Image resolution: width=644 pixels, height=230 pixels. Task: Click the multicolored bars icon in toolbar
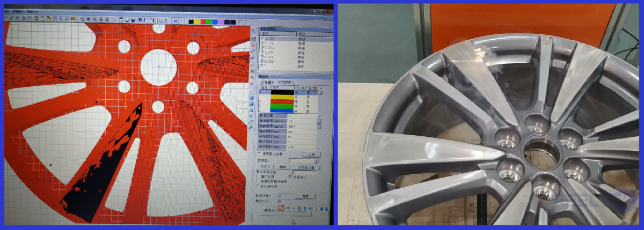point(74,18)
